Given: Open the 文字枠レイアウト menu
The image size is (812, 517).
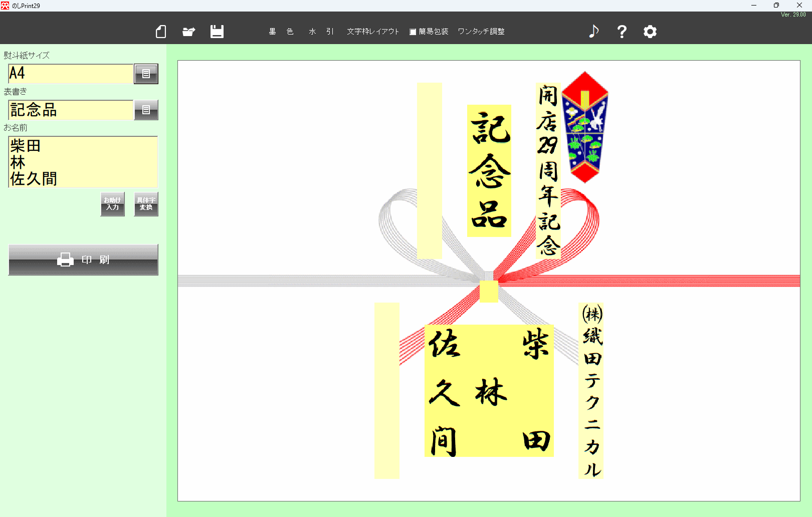Looking at the screenshot, I should pos(373,32).
